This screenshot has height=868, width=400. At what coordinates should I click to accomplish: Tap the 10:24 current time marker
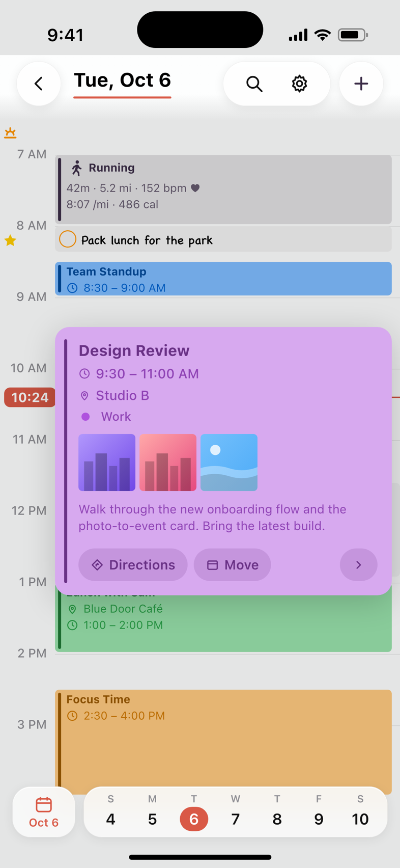click(x=30, y=397)
